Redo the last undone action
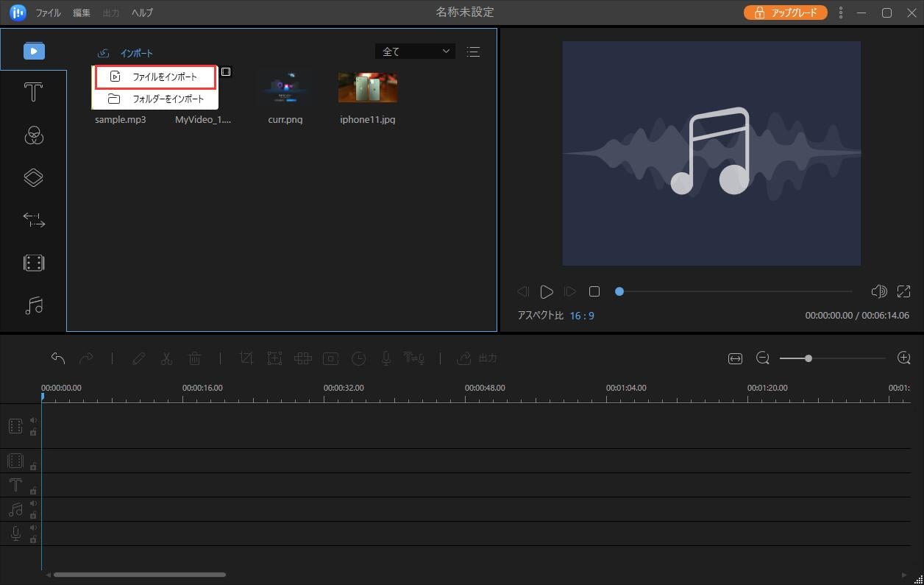 [86, 358]
